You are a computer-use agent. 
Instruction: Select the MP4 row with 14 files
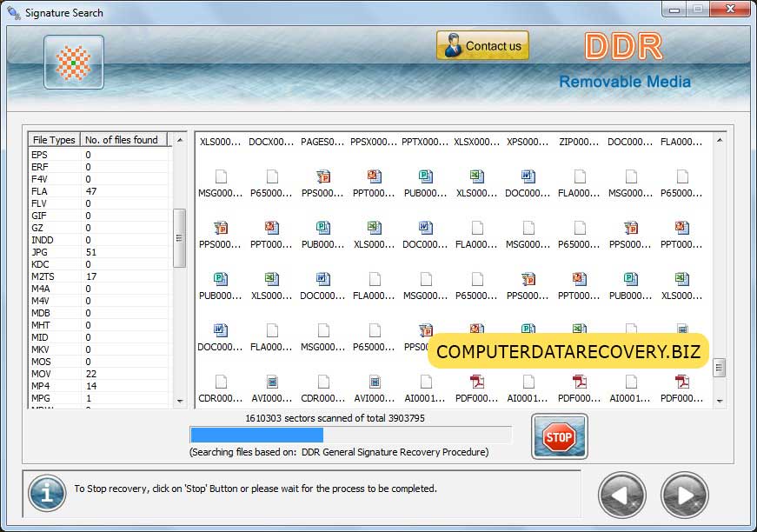click(99, 386)
